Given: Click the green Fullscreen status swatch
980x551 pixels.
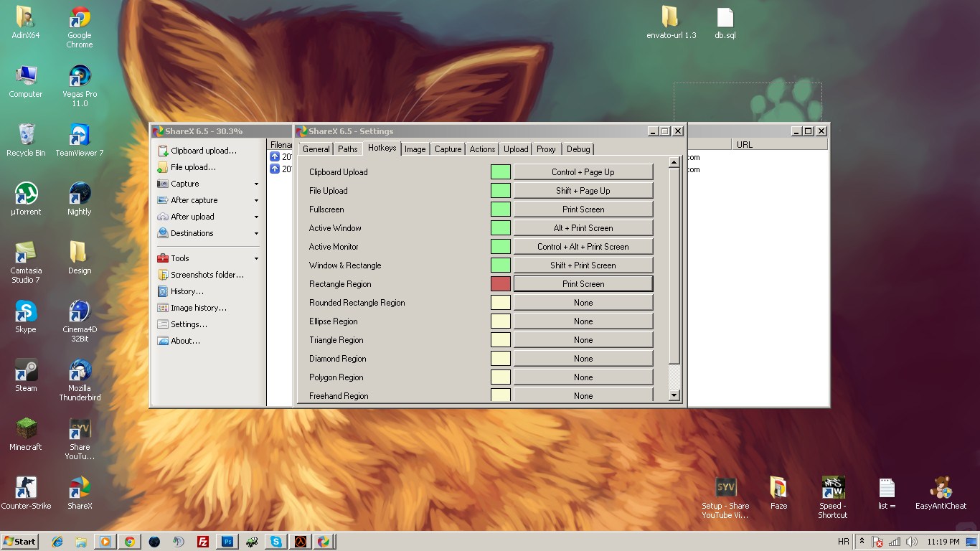Looking at the screenshot, I should click(501, 209).
